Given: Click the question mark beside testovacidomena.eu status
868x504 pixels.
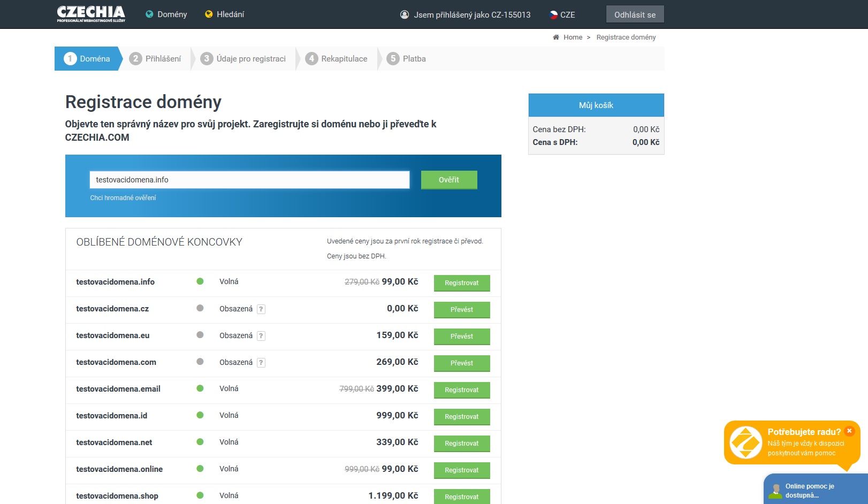Looking at the screenshot, I should click(261, 336).
